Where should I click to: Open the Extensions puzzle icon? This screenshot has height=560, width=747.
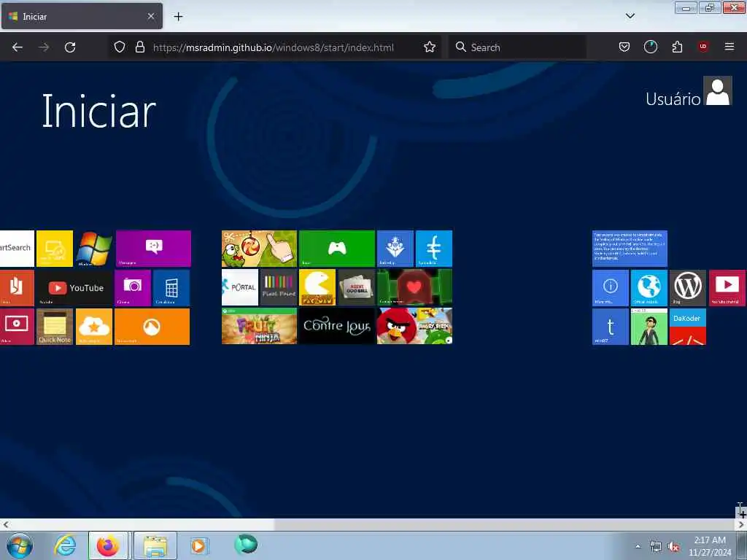[677, 47]
